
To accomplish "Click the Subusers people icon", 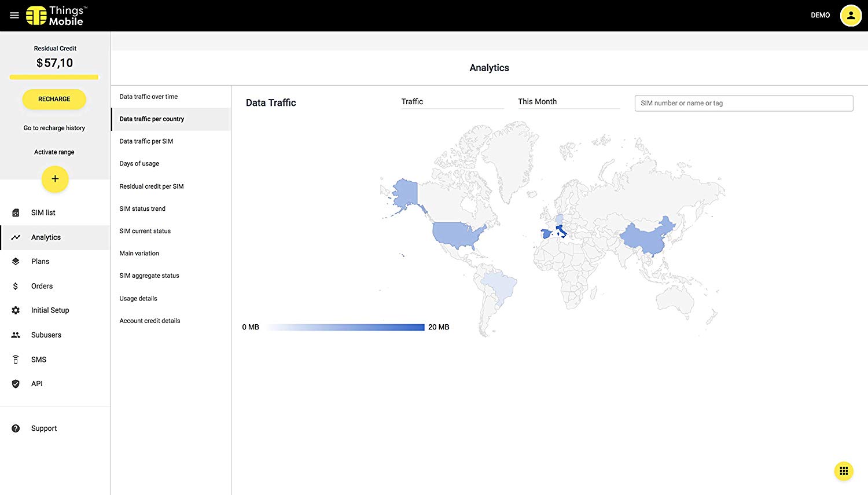I will (x=16, y=335).
